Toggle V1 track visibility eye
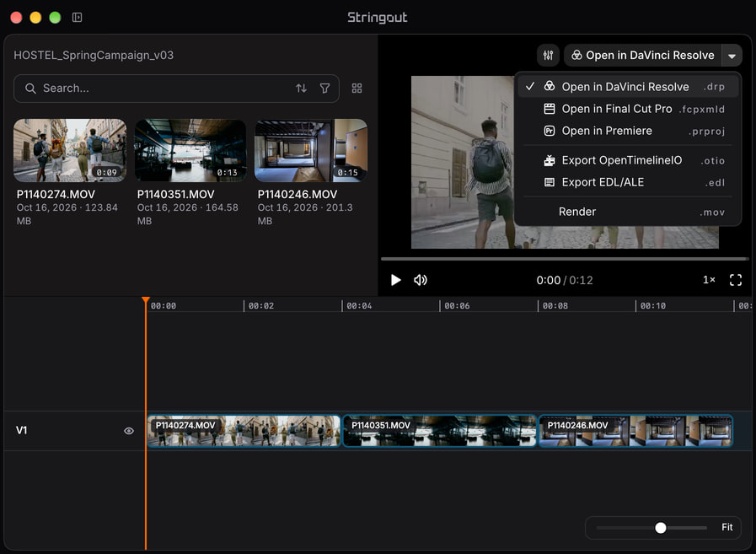 (x=129, y=430)
